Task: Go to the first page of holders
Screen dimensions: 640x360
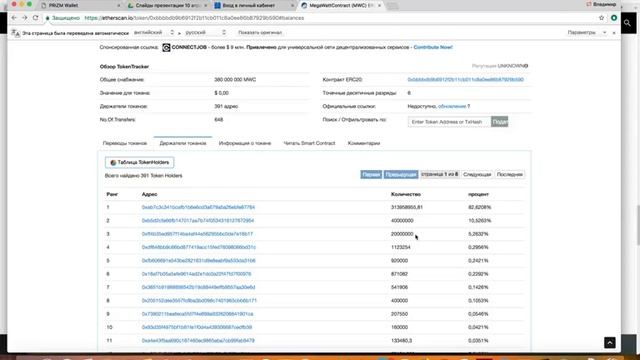Action: 371,174
